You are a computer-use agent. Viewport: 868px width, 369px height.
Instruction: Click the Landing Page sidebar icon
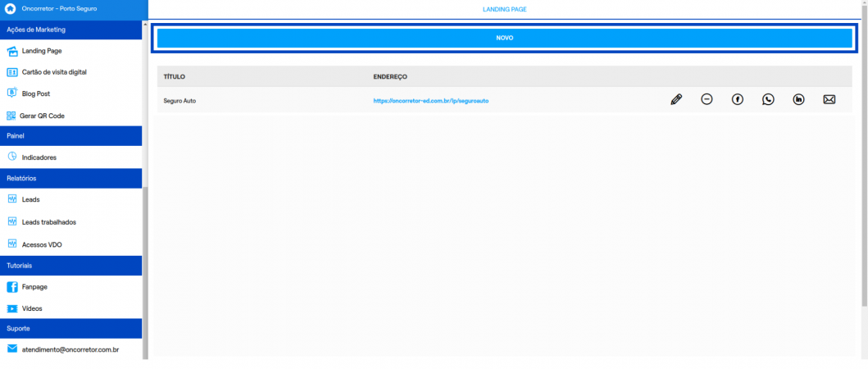tap(12, 51)
